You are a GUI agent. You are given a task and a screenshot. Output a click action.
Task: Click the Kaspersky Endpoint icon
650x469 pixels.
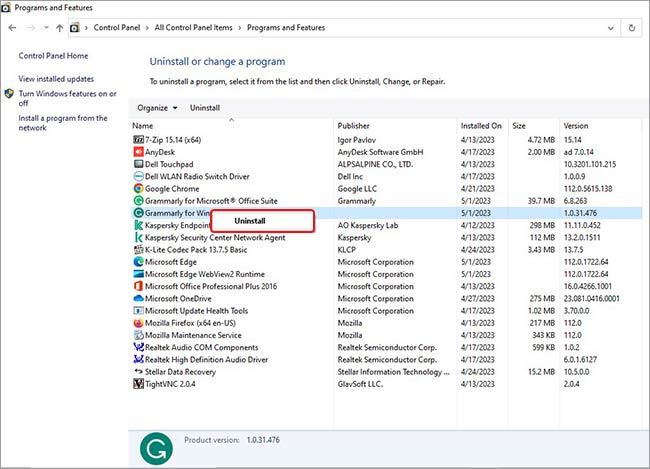(138, 225)
